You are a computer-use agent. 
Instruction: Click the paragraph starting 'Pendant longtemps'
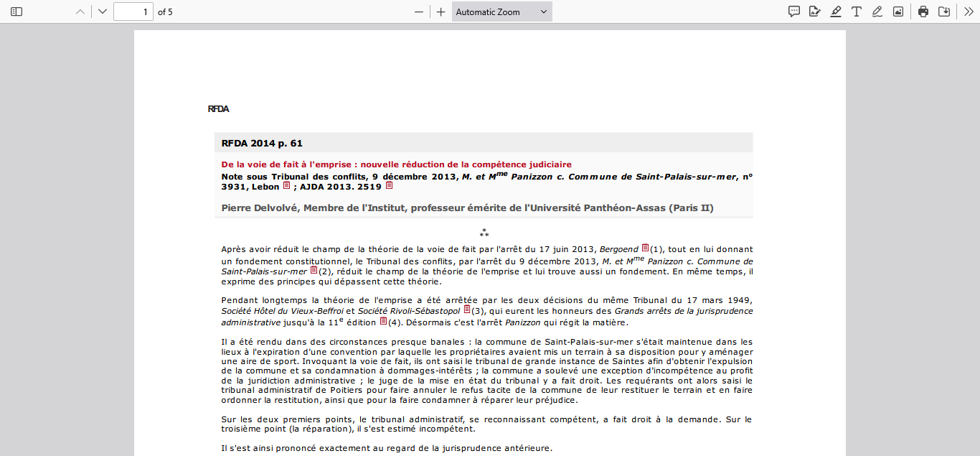click(487, 312)
